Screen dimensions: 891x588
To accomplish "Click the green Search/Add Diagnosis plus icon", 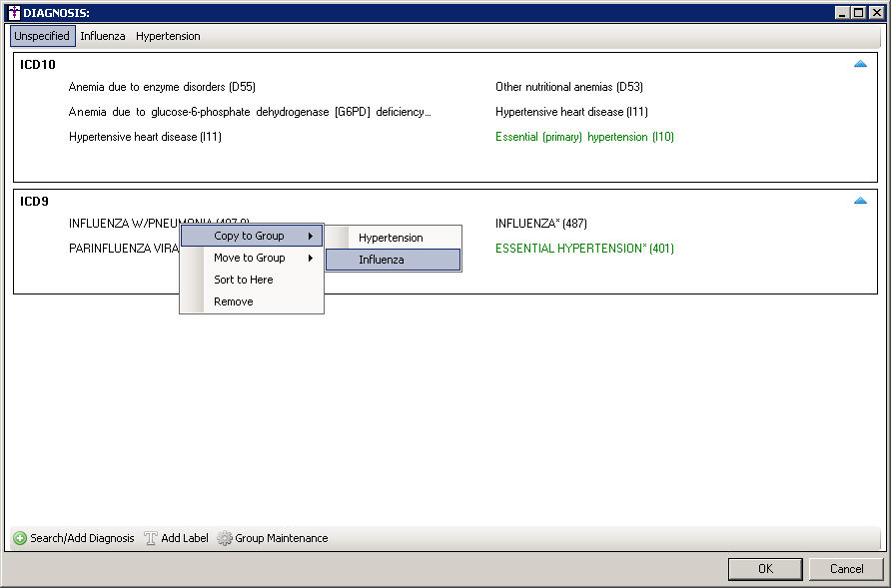I will 20,538.
